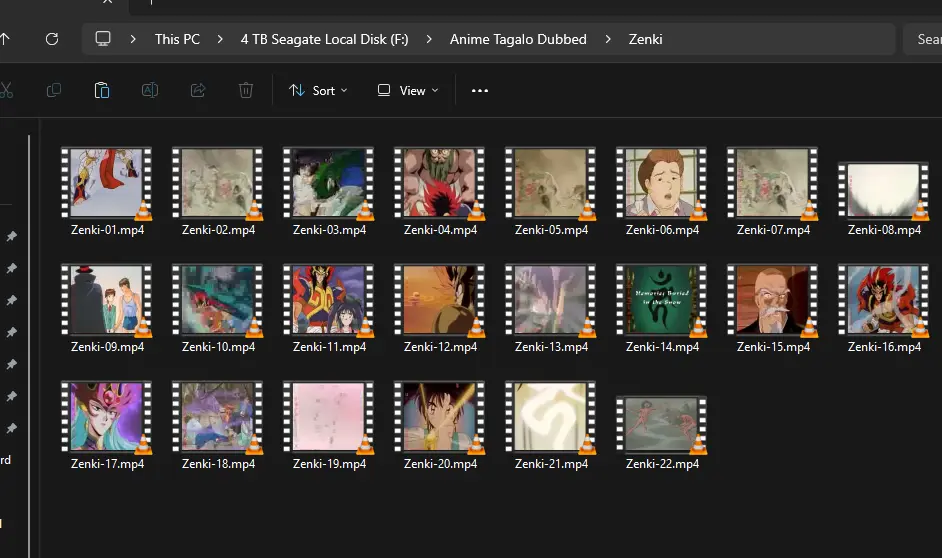Open the See more three-dots menu

pos(479,91)
